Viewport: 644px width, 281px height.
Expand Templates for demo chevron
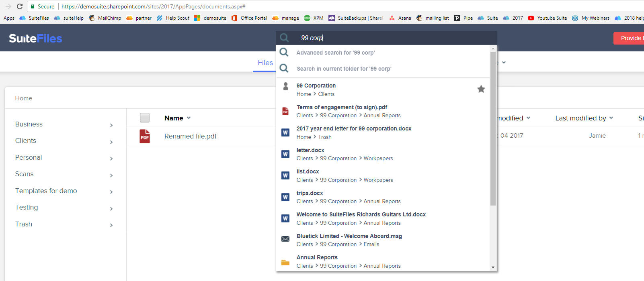coord(111,192)
